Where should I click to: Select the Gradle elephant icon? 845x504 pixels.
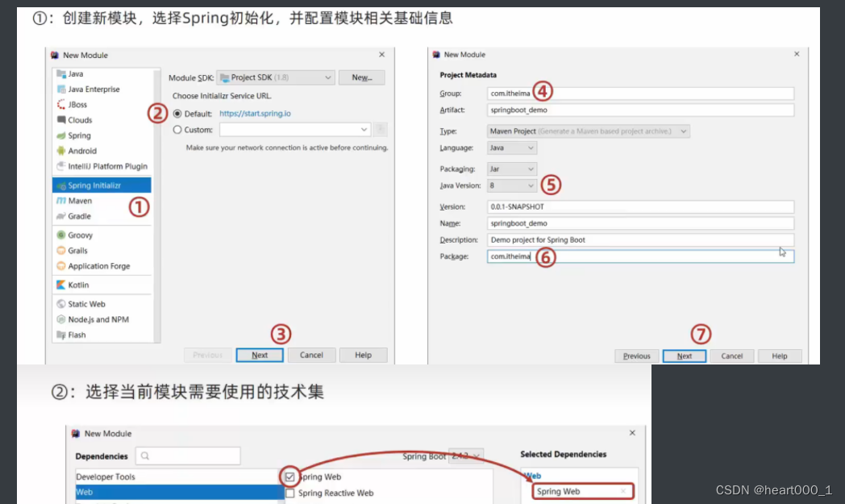pos(61,216)
